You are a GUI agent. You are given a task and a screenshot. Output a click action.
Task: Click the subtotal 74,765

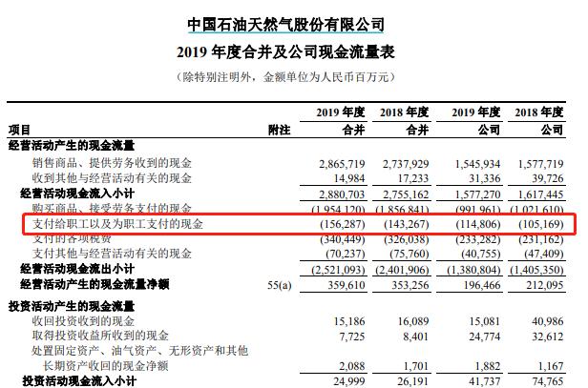(548, 381)
